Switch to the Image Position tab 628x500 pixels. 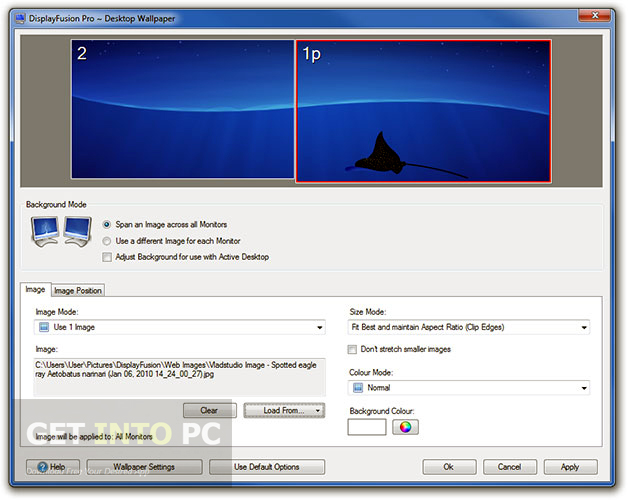click(78, 290)
